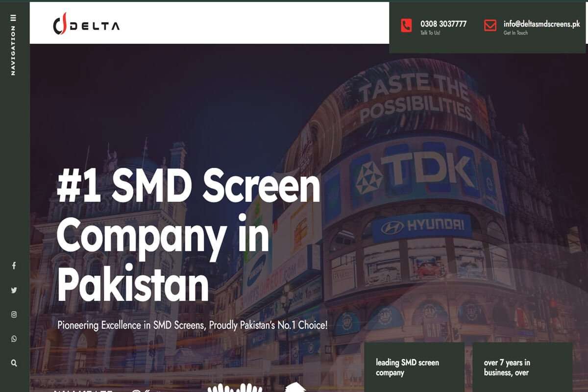This screenshot has width=588, height=392.
Task: Open the WhatsApp chat icon
Action: tap(14, 339)
